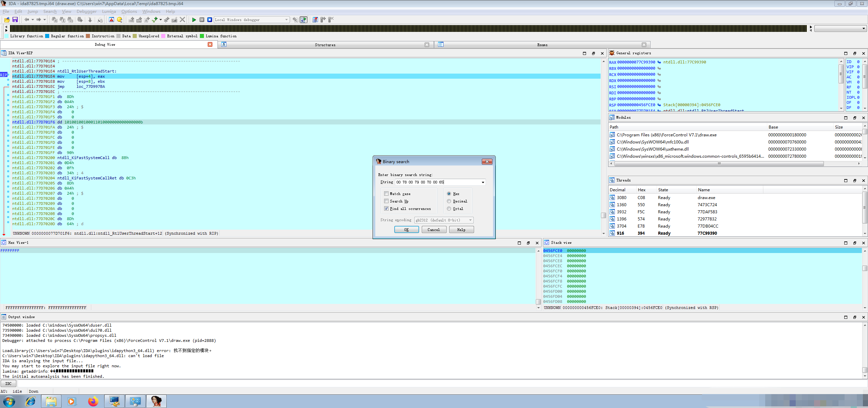Click the Enums tab icon
Viewport: 868px width, 408px height.
(x=441, y=44)
